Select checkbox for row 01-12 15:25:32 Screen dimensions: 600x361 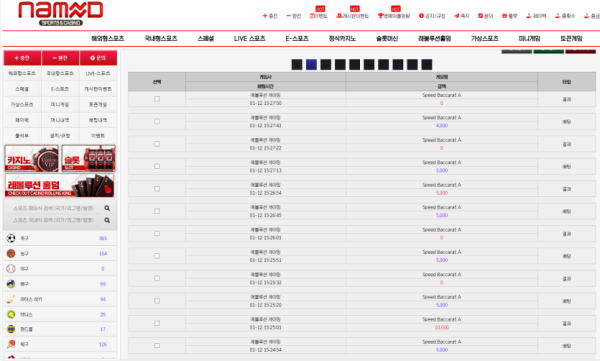click(157, 278)
